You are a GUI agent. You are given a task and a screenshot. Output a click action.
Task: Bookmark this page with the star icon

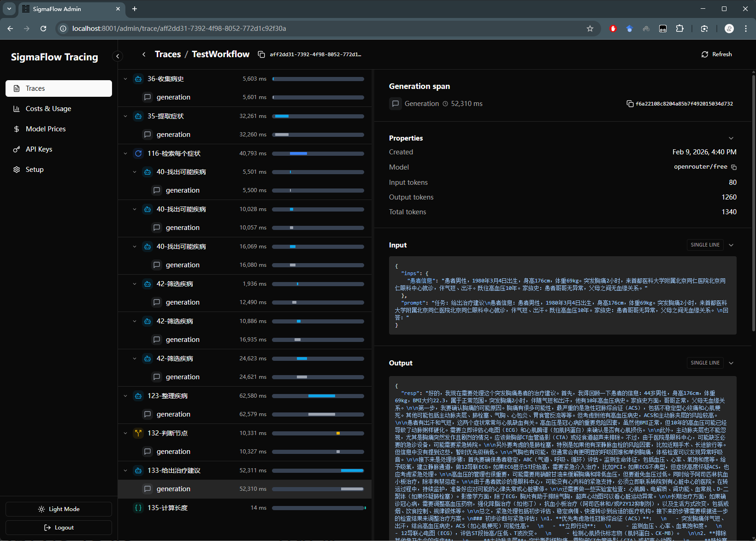tap(590, 29)
